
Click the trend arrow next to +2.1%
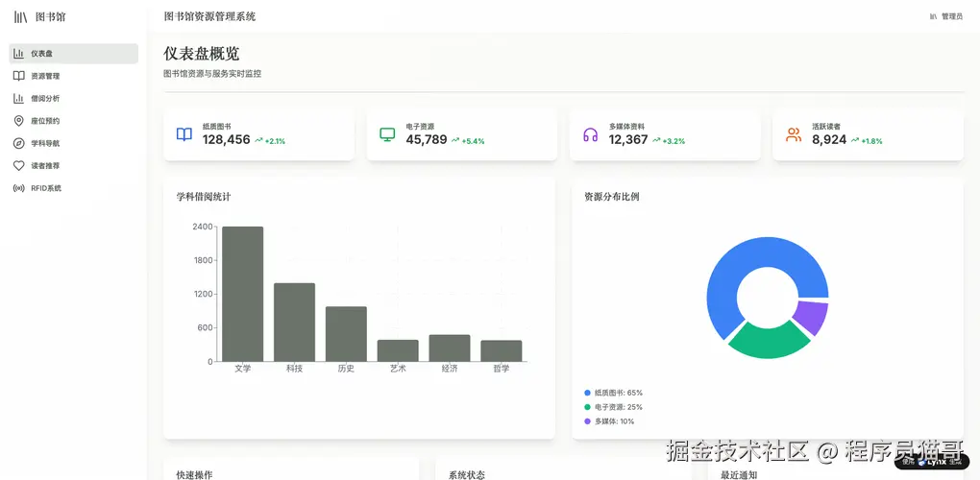point(258,140)
